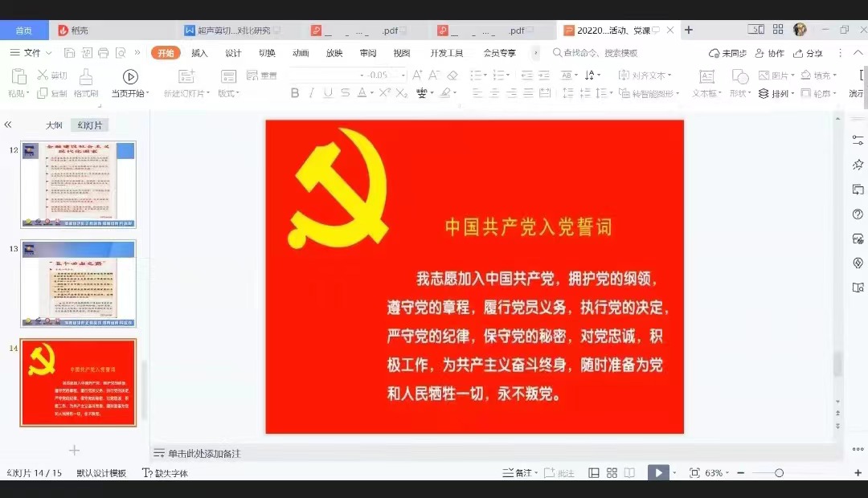Open the font color A swatch
Image resolution: width=868 pixels, height=498 pixels.
(362, 93)
